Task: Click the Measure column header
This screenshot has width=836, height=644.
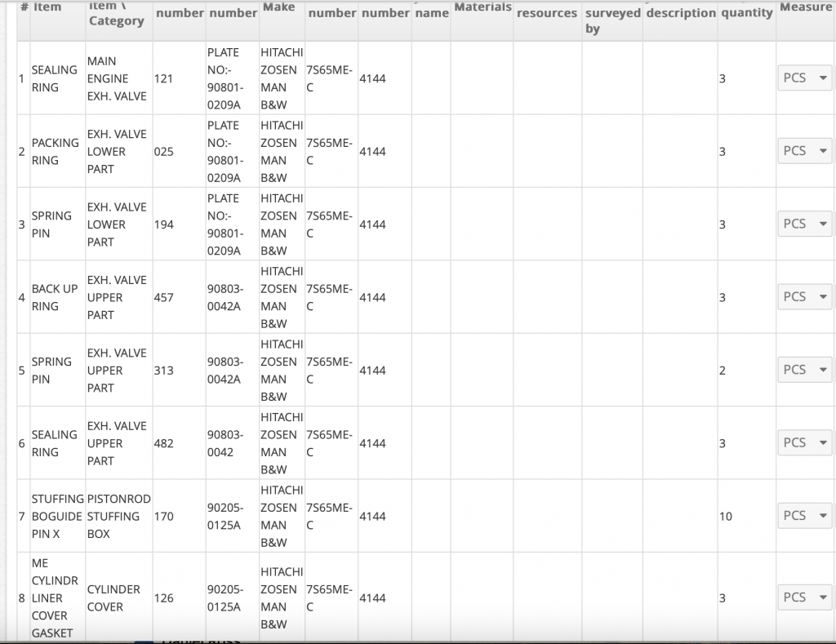Action: (x=805, y=7)
